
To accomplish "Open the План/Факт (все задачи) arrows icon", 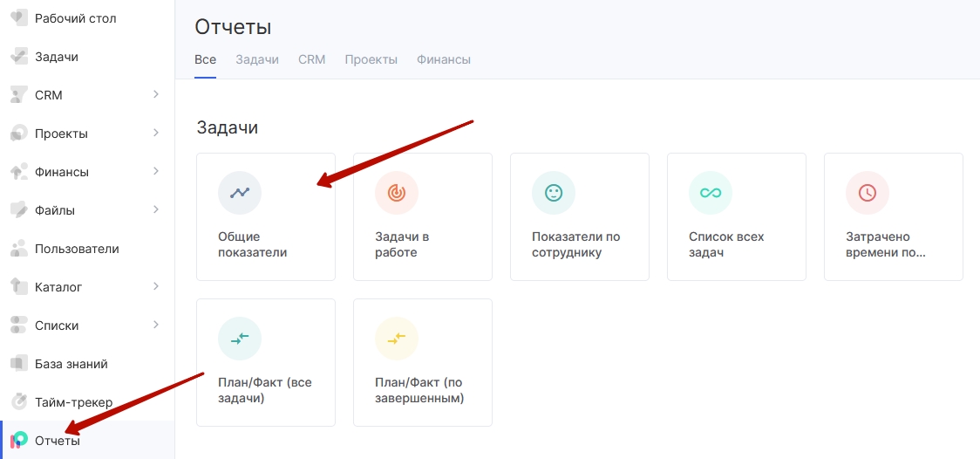I will click(x=240, y=339).
